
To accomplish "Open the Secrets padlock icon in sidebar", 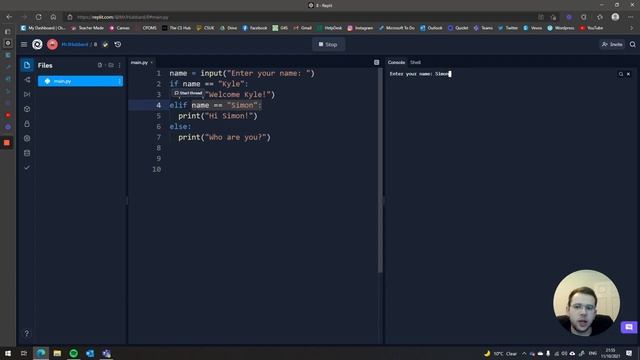I will coord(27,124).
